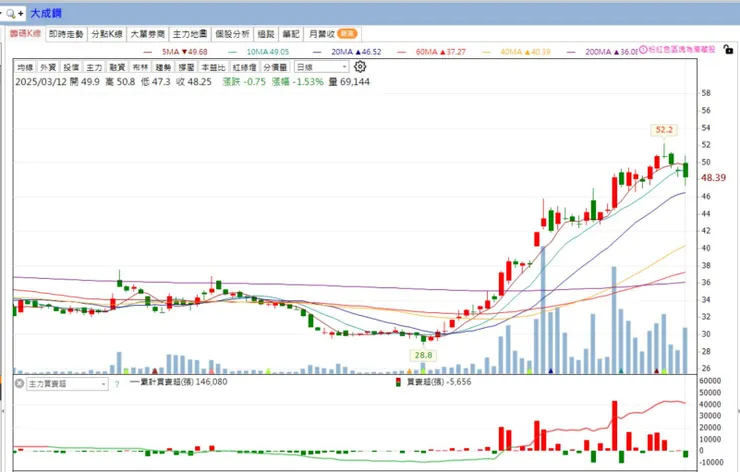Toggle the 融資 overlay button
740x472 pixels.
click(x=117, y=67)
